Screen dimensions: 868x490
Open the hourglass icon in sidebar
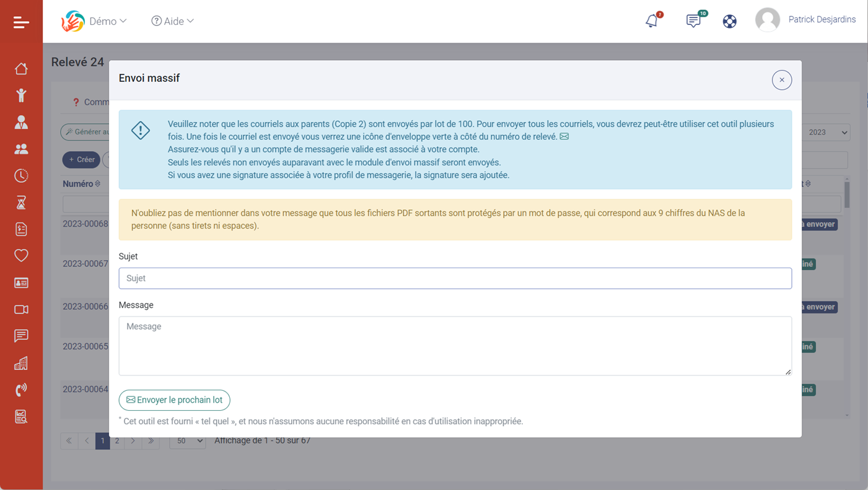[x=21, y=203]
